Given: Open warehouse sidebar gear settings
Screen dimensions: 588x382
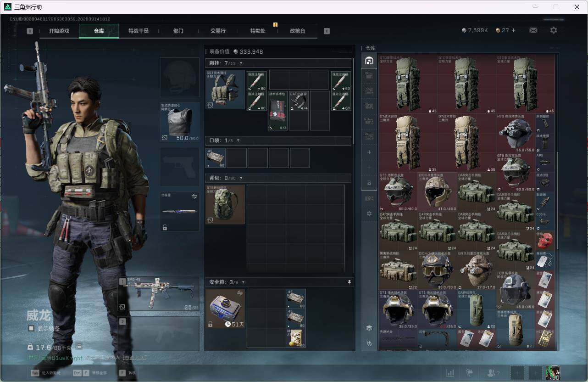Looking at the screenshot, I should click(x=369, y=213).
